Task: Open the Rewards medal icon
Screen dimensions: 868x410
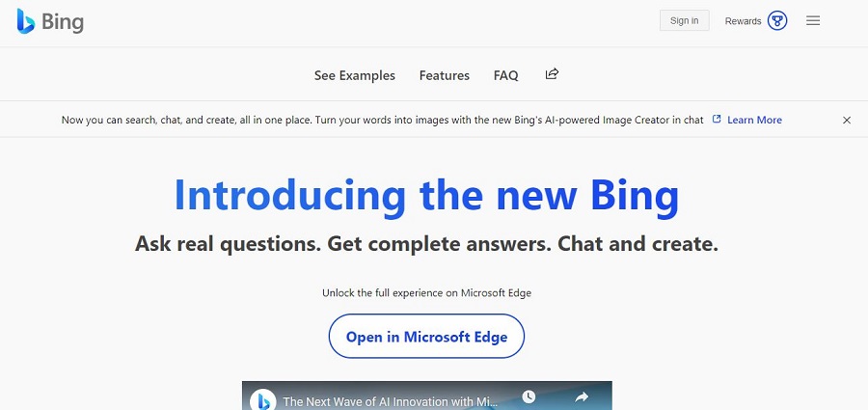Action: tap(777, 21)
